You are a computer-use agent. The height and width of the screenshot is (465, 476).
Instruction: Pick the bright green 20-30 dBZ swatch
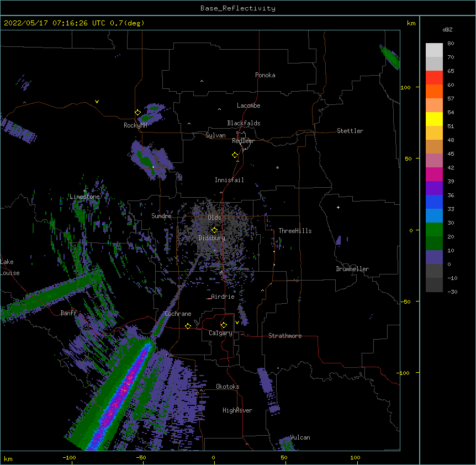(434, 230)
